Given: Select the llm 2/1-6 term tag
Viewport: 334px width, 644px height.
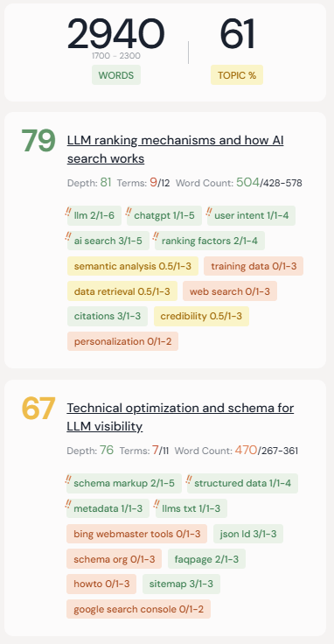Looking at the screenshot, I should pos(94,215).
